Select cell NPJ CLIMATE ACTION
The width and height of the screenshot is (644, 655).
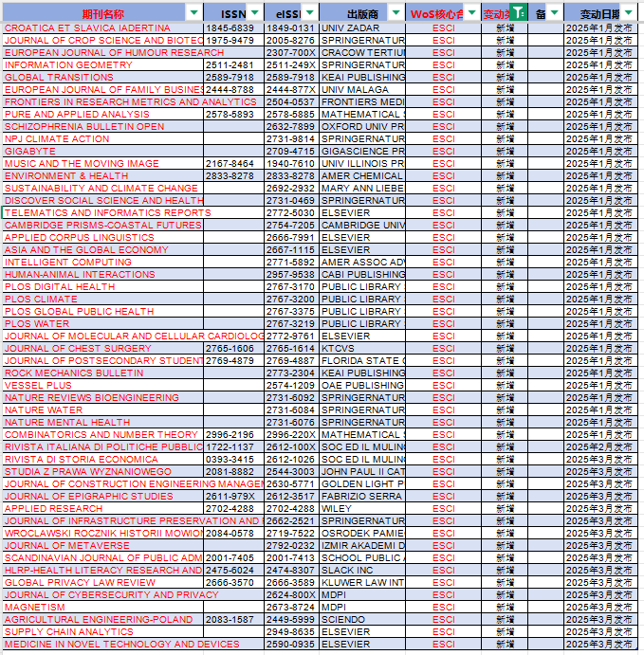click(102, 139)
